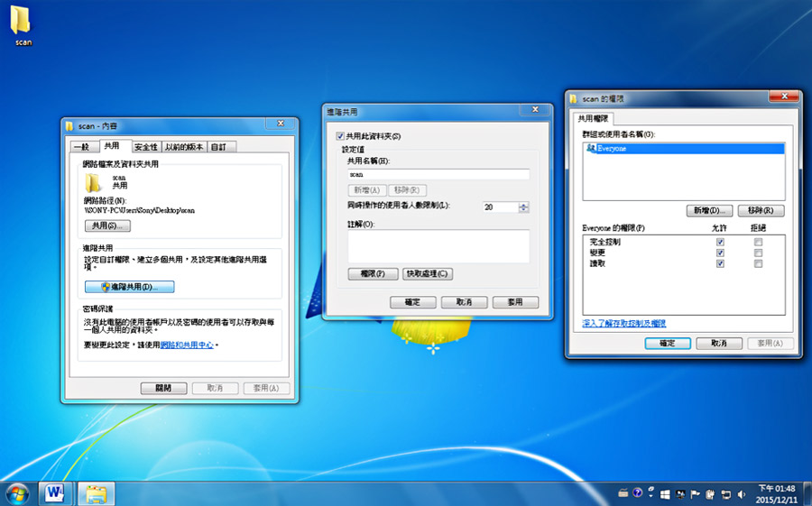The image size is (812, 506).
Task: Open the Network and Sharing Center link
Action: click(187, 345)
